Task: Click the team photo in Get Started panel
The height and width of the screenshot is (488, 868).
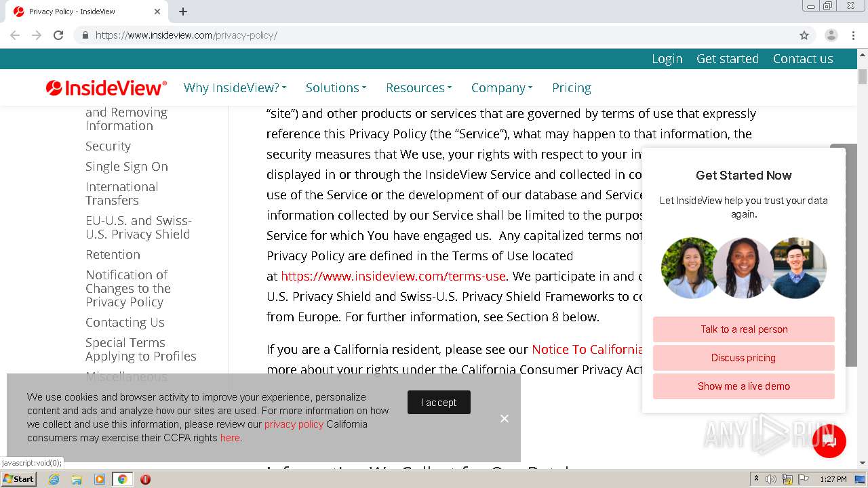Action: (x=744, y=268)
